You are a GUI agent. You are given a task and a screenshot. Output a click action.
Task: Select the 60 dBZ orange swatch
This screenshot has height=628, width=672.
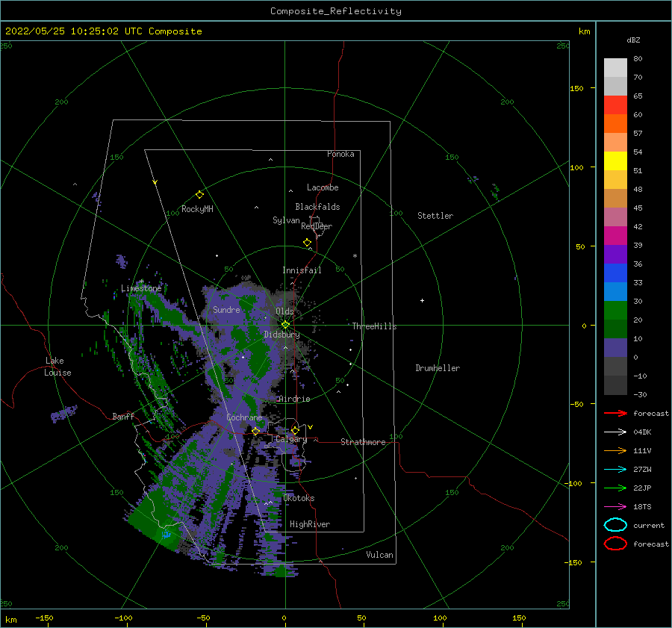coord(615,123)
